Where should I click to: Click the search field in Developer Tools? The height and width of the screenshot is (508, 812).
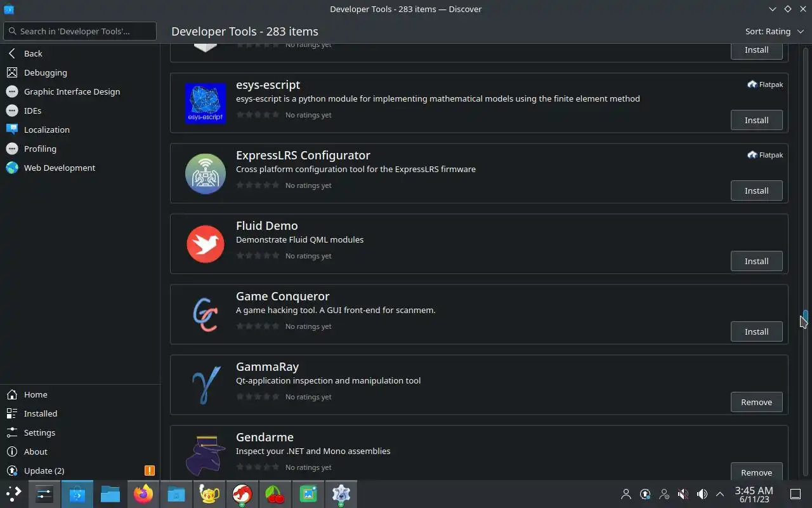[x=80, y=31]
